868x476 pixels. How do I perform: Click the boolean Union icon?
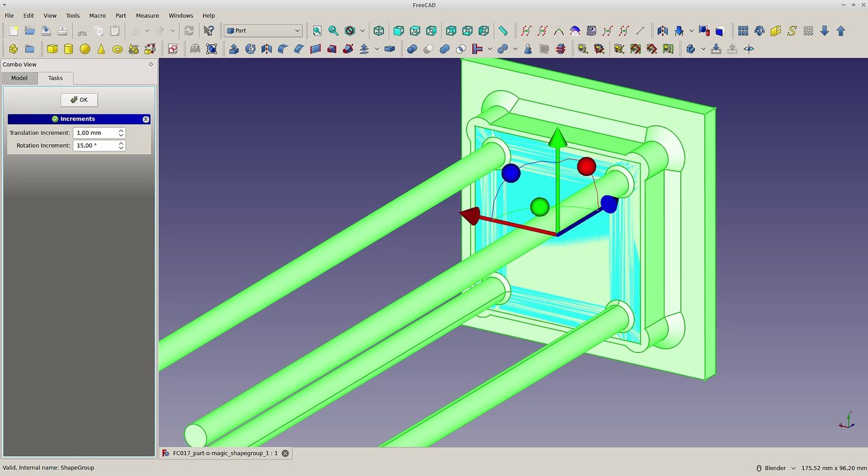click(445, 49)
